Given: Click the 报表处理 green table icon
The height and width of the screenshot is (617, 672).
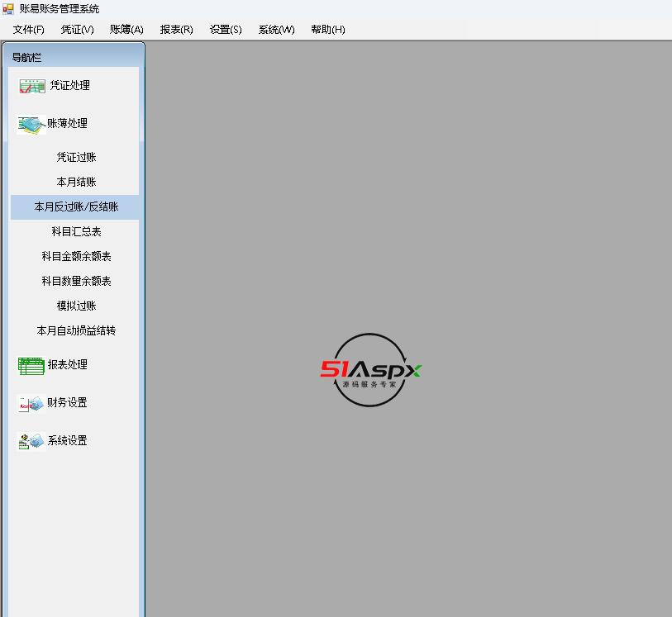Looking at the screenshot, I should point(31,366).
